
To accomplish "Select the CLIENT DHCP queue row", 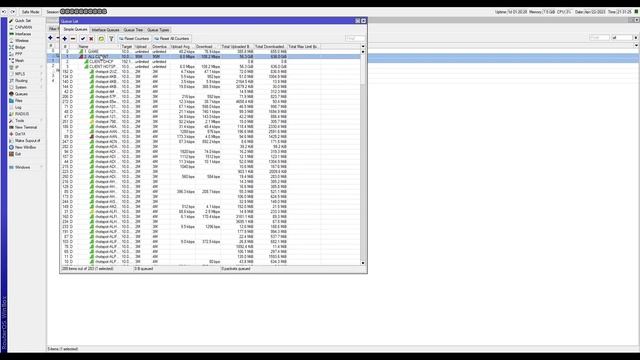I will (x=211, y=62).
